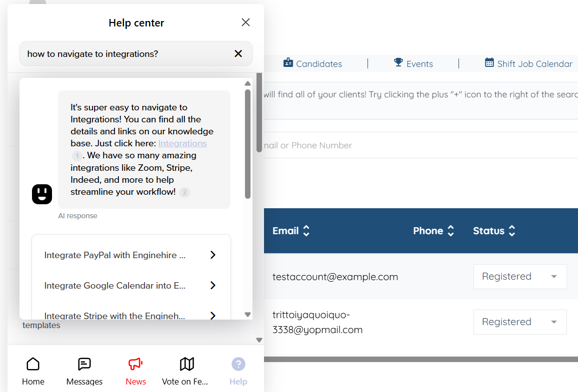The image size is (578, 392).
Task: Select the Help question mark icon
Action: (238, 364)
